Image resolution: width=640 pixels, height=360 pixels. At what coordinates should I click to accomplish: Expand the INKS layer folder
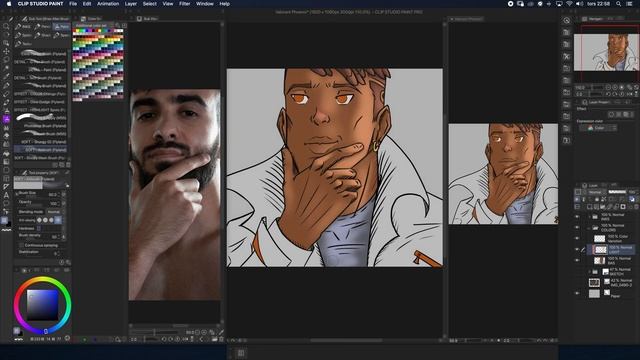589,217
